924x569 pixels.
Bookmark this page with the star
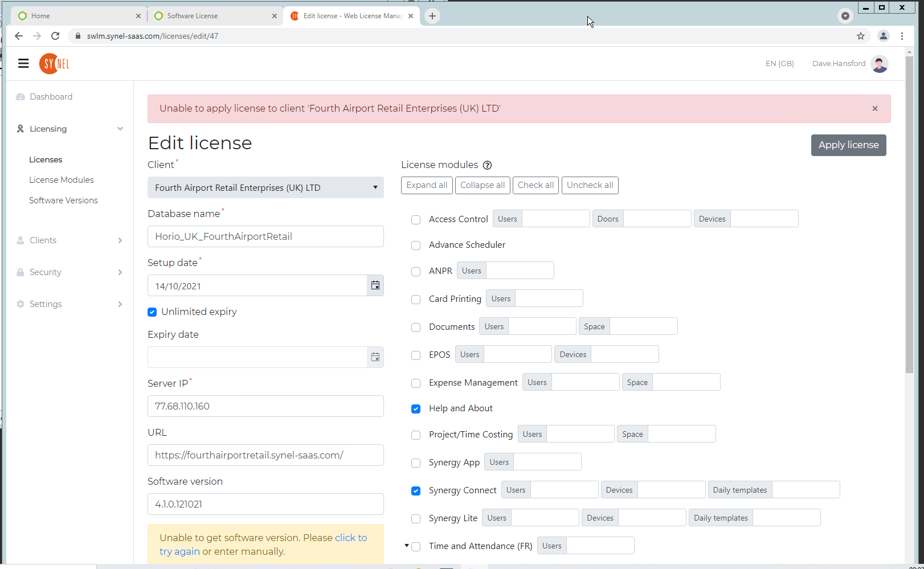[861, 36]
